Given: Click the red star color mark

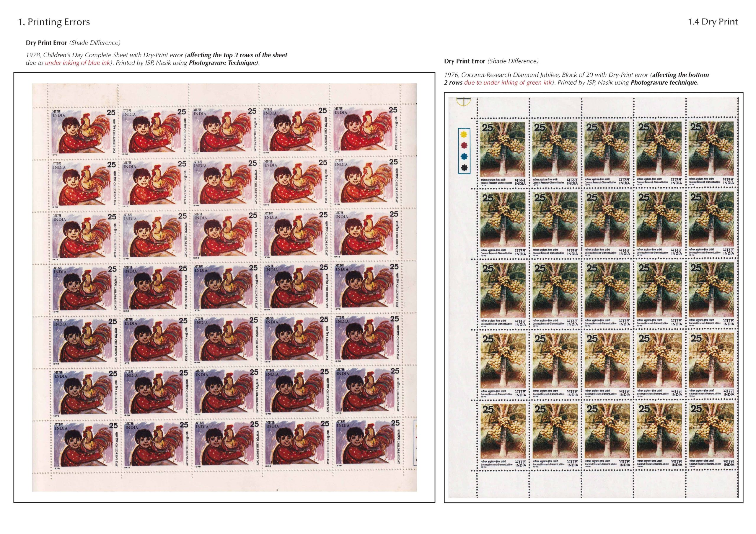Looking at the screenshot, I should [x=464, y=145].
